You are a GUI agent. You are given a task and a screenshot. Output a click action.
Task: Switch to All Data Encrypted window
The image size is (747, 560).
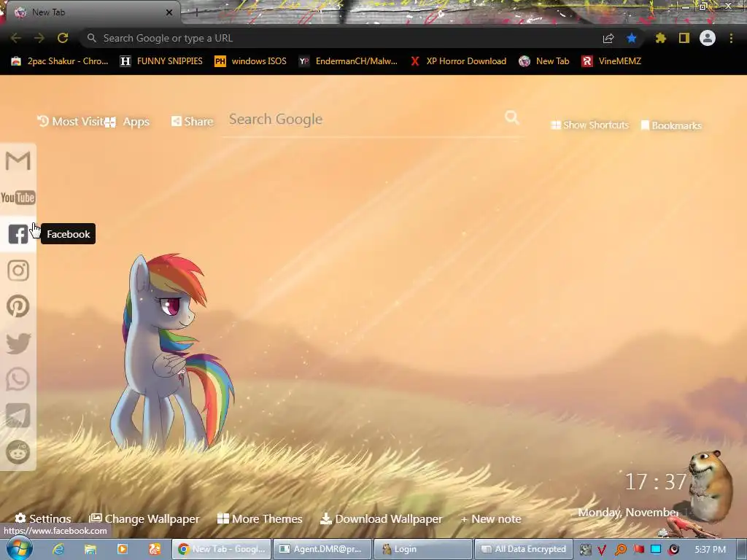524,549
